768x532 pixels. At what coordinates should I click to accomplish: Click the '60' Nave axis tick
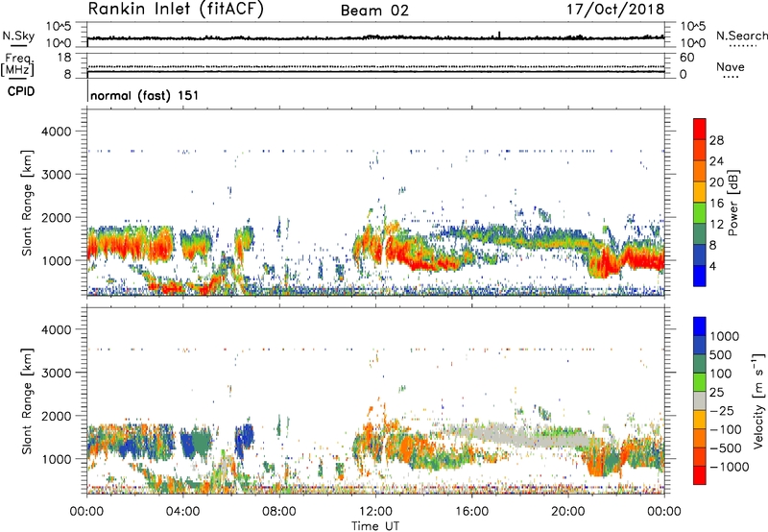(x=686, y=58)
